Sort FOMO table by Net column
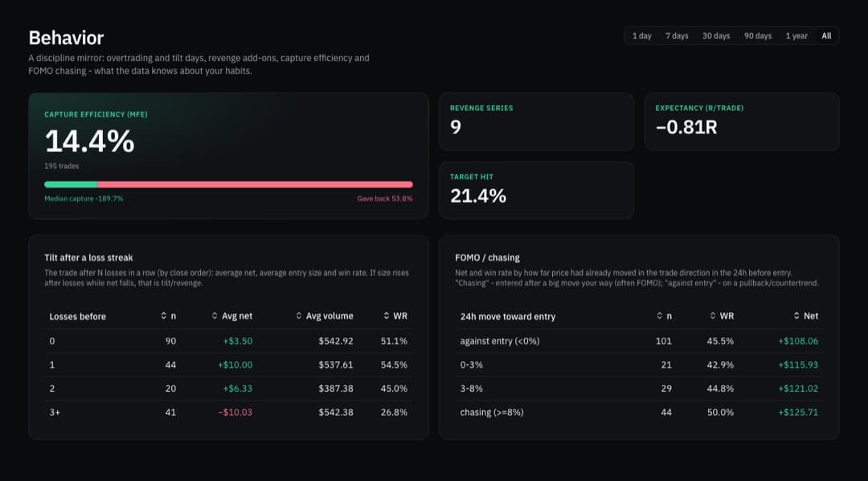This screenshot has height=481, width=868. [x=806, y=316]
